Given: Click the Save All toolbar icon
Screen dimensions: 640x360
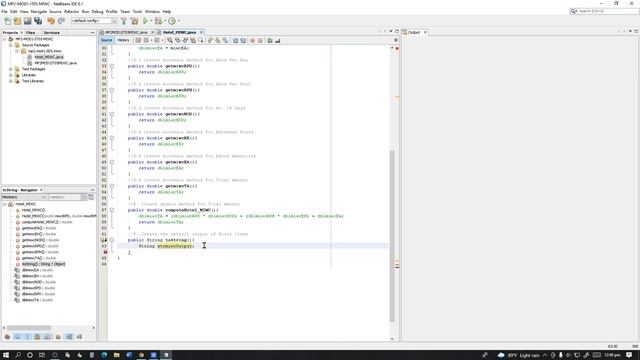Looking at the screenshot, I should [38, 21].
